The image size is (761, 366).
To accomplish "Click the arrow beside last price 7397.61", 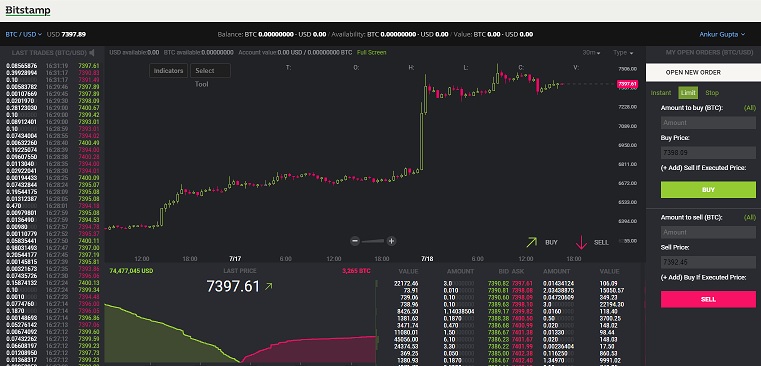I will (x=268, y=287).
